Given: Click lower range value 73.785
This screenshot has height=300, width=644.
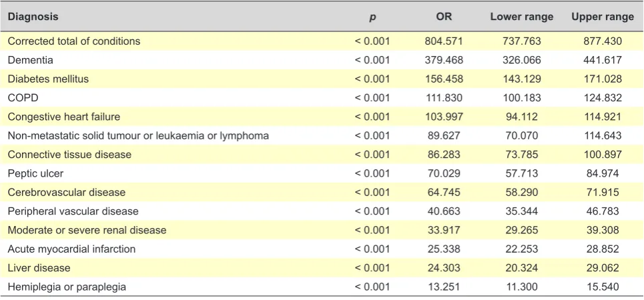Looking at the screenshot, I should coord(522,154).
